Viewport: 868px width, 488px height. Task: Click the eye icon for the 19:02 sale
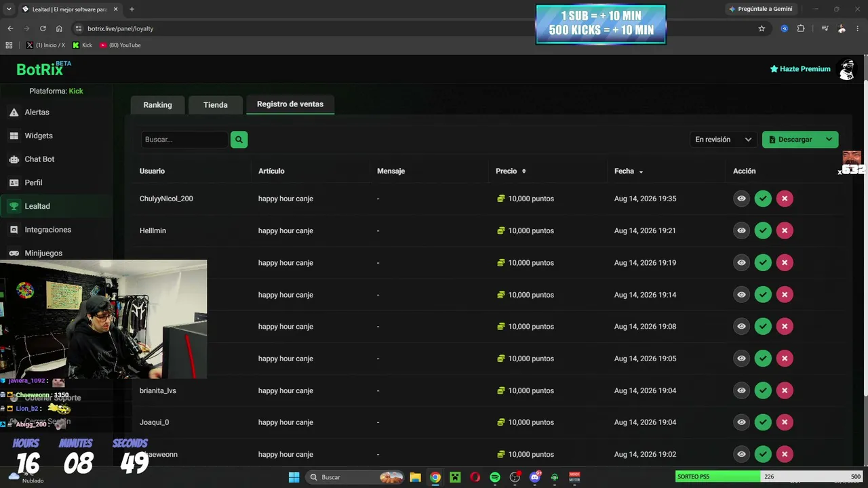pos(741,454)
